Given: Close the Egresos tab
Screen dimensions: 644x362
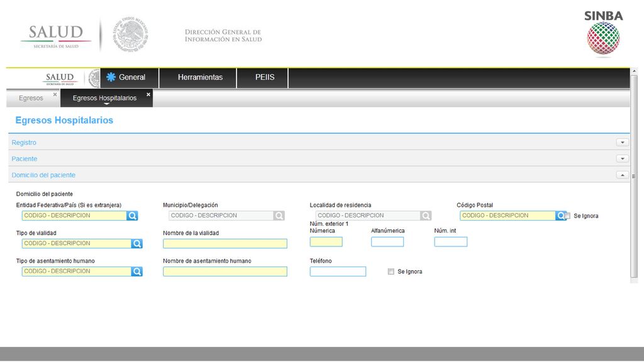Looking at the screenshot, I should click(x=55, y=94).
